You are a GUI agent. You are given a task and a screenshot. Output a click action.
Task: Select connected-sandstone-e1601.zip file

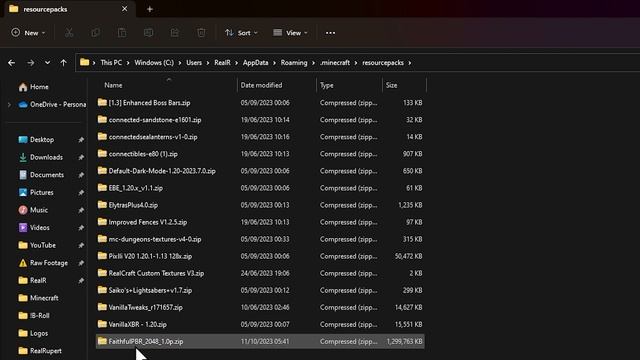click(x=260, y=120)
